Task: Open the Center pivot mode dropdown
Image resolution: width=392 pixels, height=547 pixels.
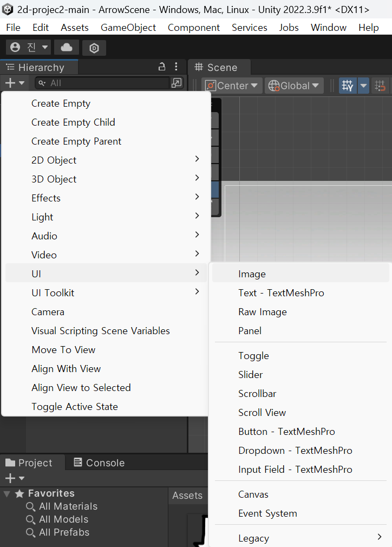Action: click(x=232, y=86)
